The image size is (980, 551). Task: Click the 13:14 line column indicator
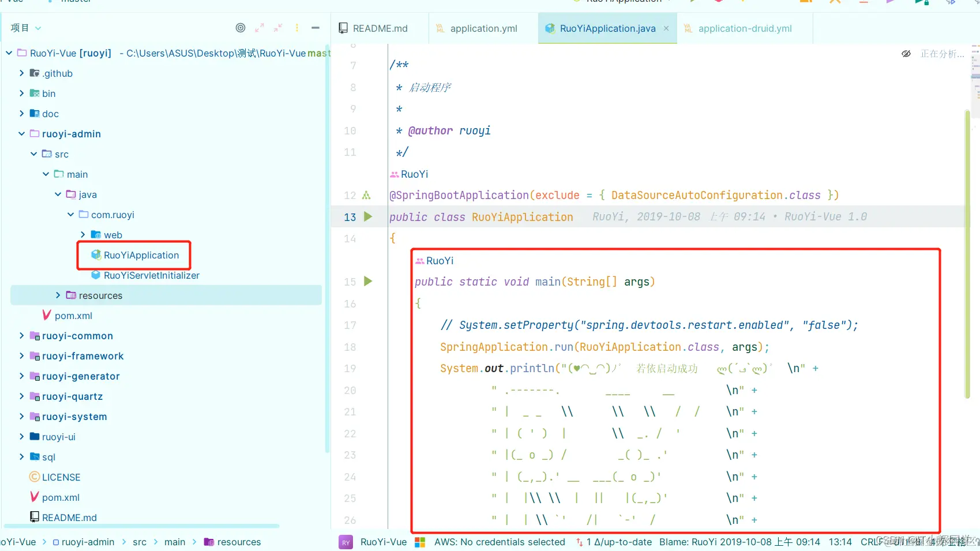(x=840, y=542)
